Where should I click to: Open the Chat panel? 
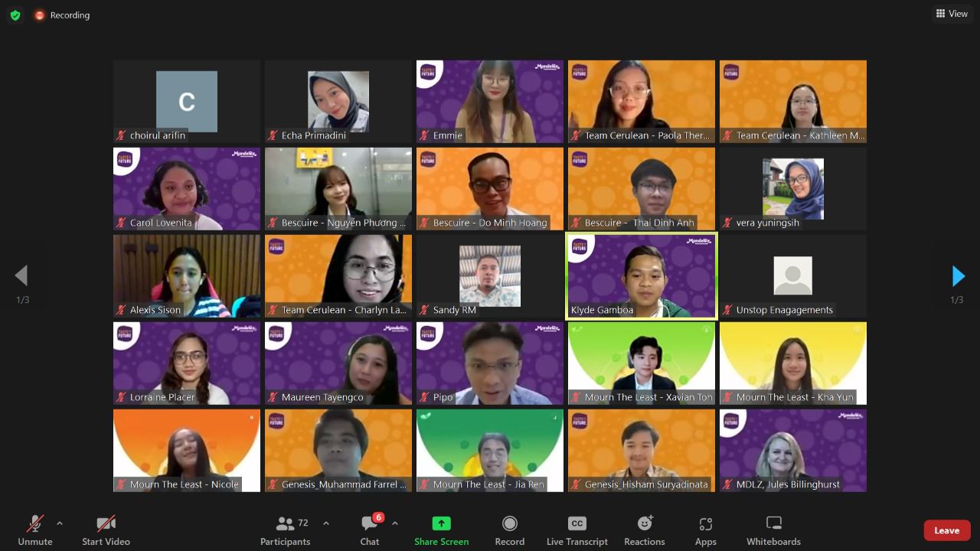370,530
